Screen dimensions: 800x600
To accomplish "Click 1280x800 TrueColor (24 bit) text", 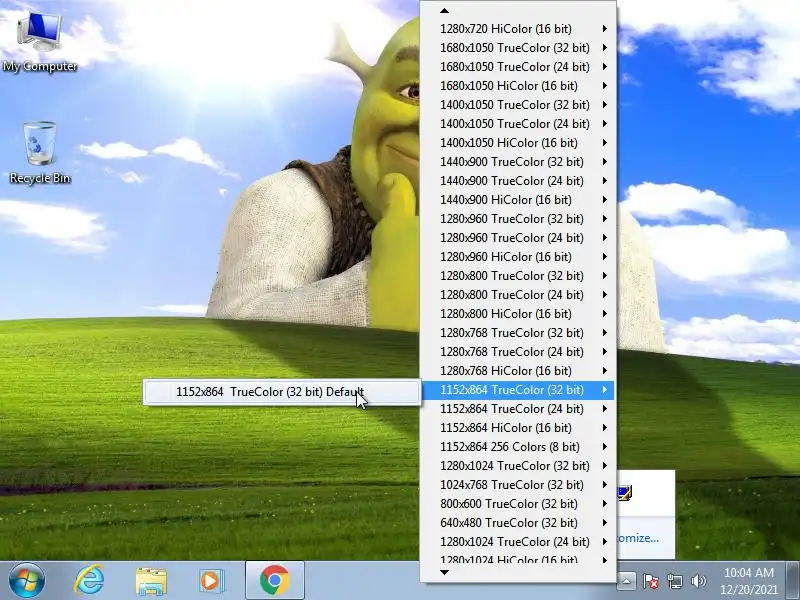I will click(512, 294).
